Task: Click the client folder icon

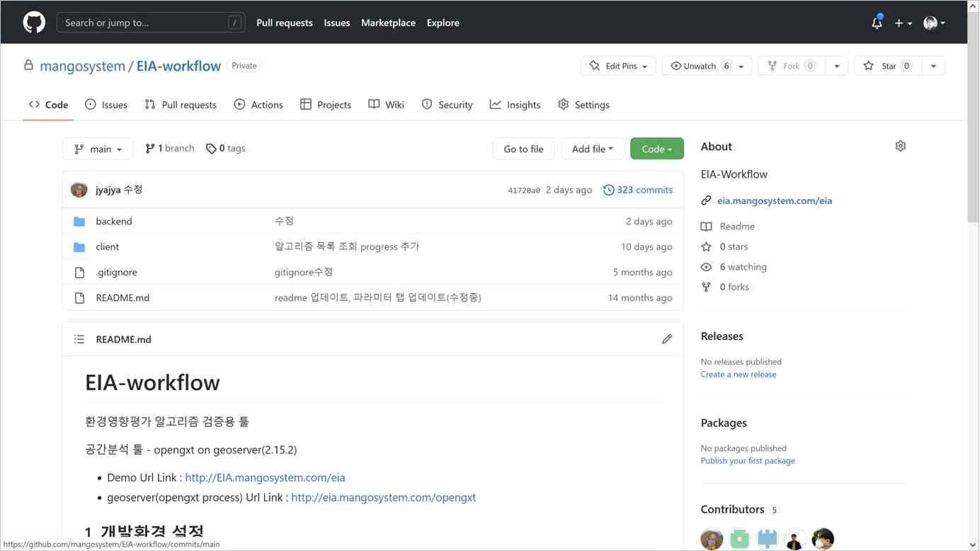Action: [x=79, y=247]
